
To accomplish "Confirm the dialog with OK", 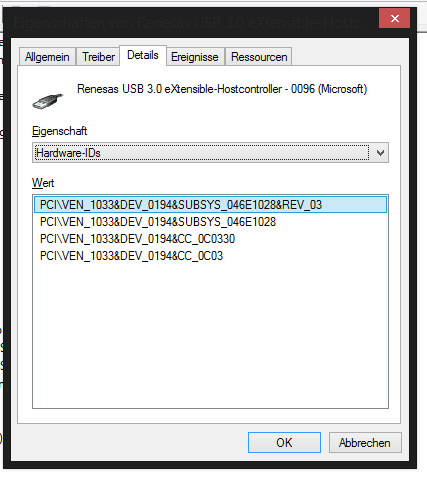I will click(284, 443).
